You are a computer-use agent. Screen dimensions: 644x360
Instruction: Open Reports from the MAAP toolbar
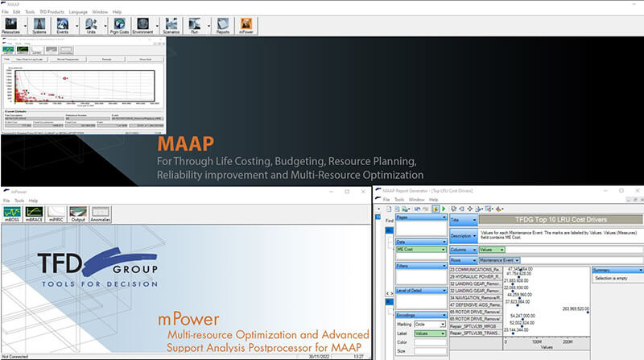pos(223,26)
